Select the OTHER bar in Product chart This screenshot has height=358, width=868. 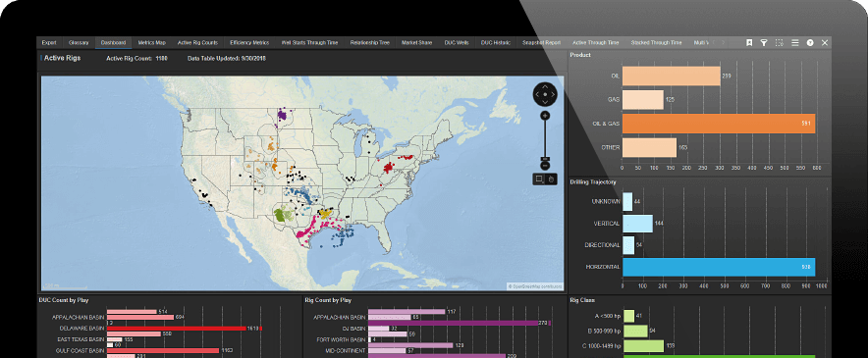point(649,148)
